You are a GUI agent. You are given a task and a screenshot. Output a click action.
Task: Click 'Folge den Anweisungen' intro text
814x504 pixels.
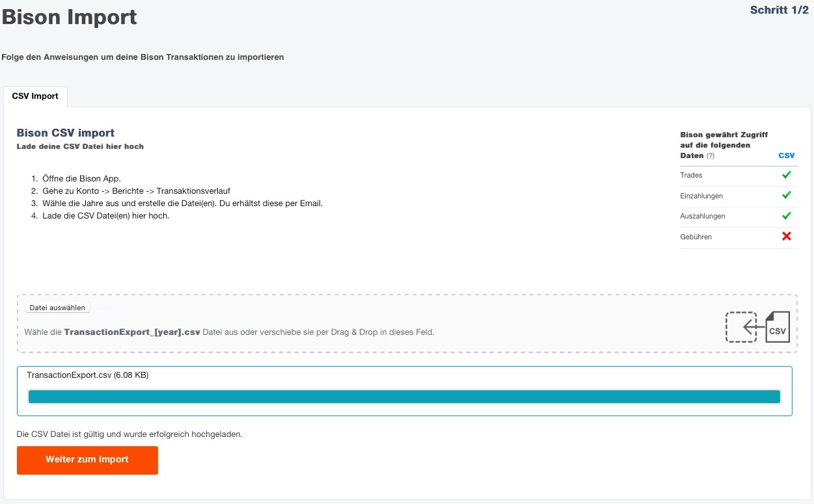(x=142, y=57)
